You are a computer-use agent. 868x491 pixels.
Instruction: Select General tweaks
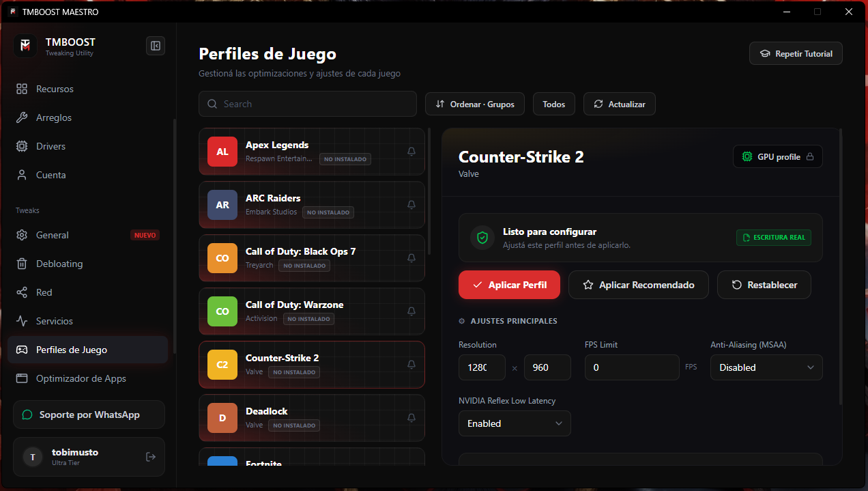87,235
